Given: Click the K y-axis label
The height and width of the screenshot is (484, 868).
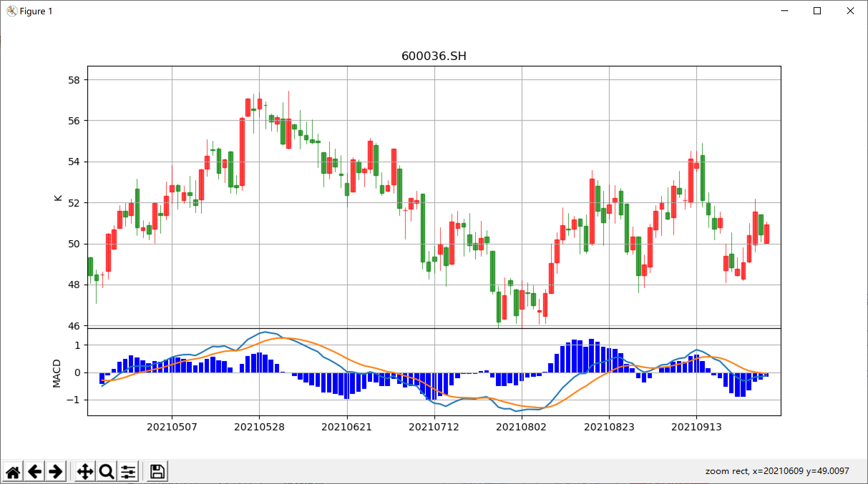Looking at the screenshot, I should coord(58,198).
